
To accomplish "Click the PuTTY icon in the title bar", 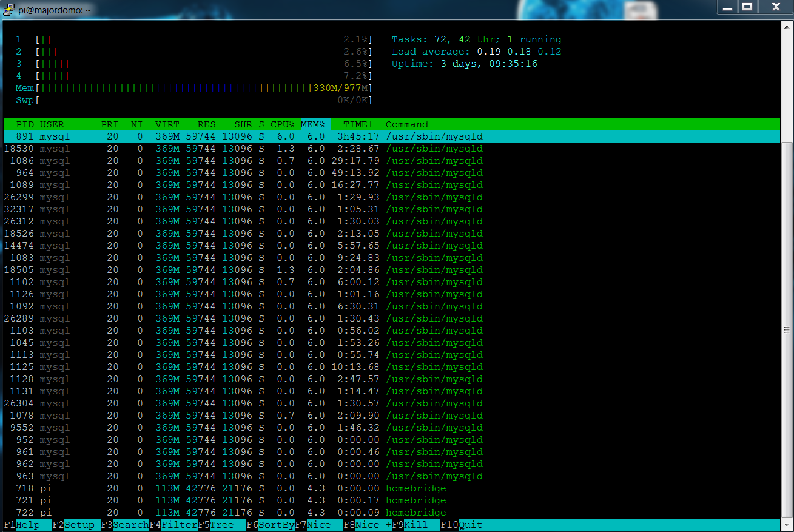I will click(x=8, y=8).
